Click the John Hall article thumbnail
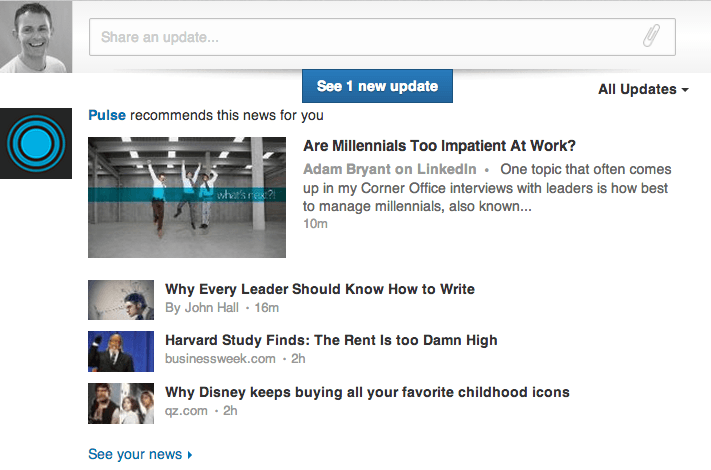This screenshot has height=470, width=711. pyautogui.click(x=121, y=300)
